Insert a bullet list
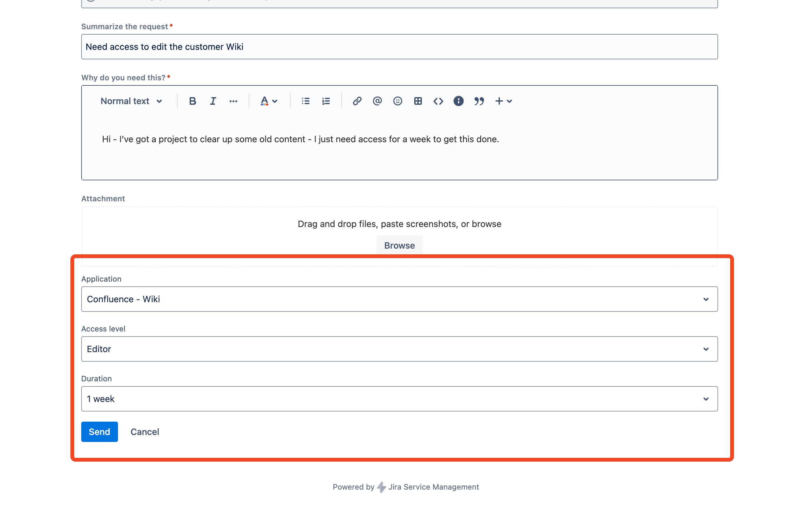The width and height of the screenshot is (812, 508). tap(305, 101)
